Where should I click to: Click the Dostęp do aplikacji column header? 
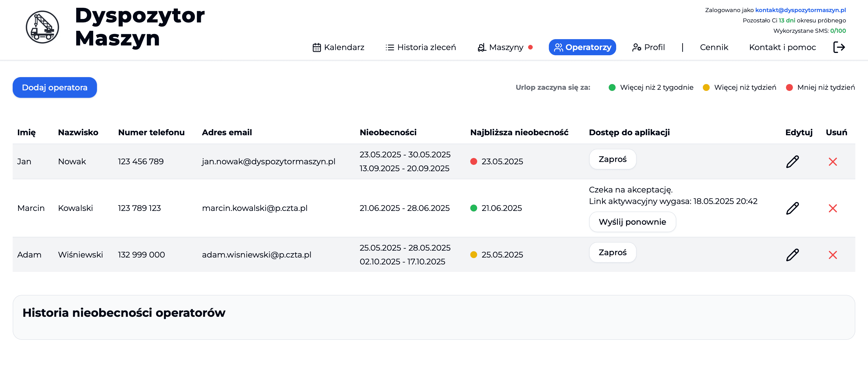coord(629,132)
